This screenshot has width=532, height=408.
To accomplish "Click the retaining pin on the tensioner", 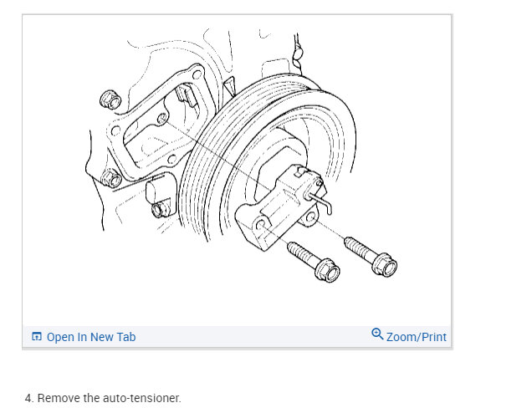I will pos(319,201).
